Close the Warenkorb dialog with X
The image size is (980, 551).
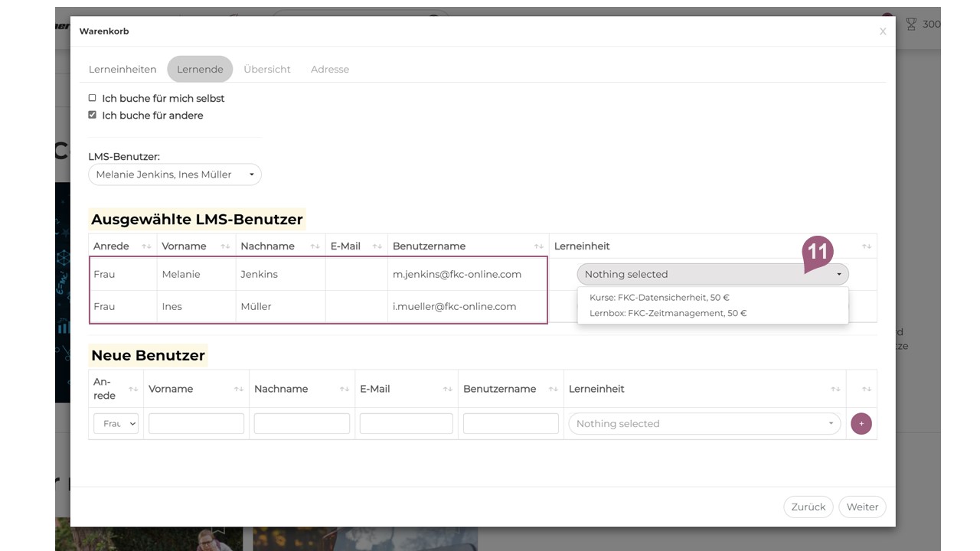click(883, 31)
